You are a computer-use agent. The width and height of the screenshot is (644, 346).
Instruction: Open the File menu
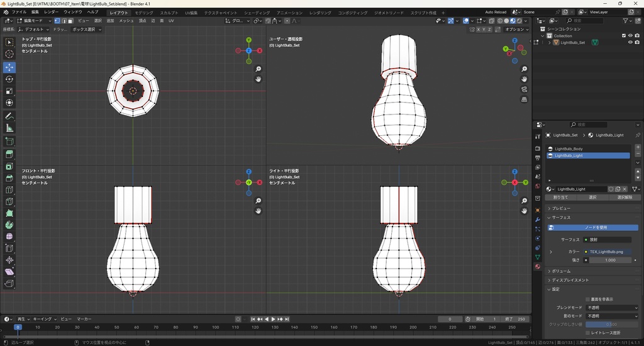19,13
